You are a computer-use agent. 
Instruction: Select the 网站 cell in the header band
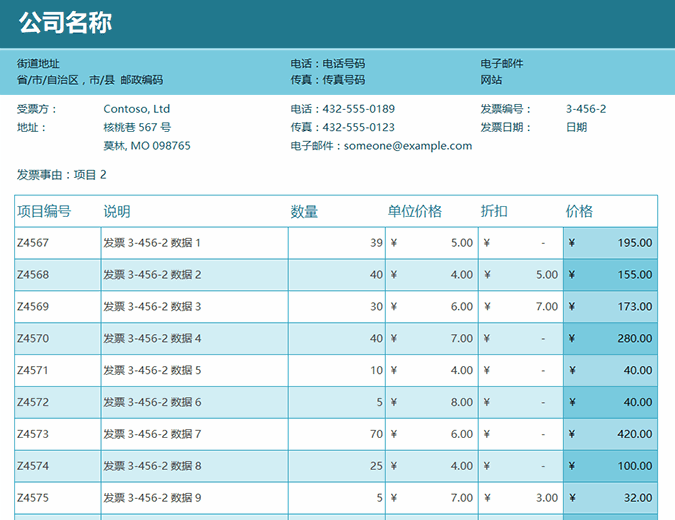492,80
